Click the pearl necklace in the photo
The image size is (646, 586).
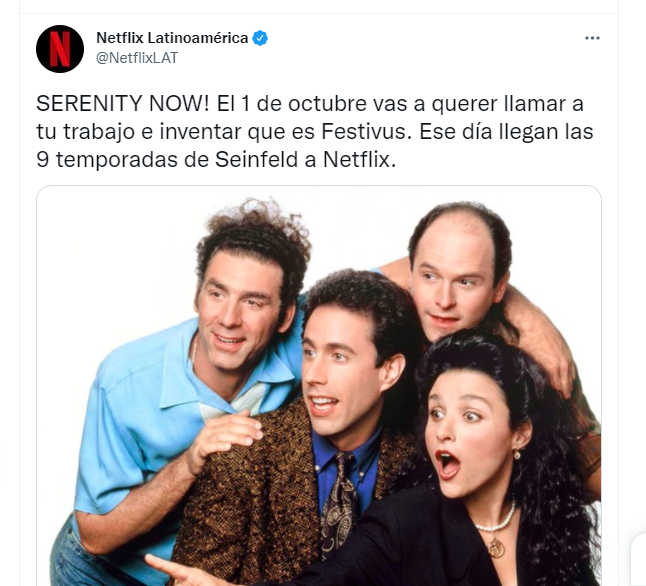click(496, 520)
